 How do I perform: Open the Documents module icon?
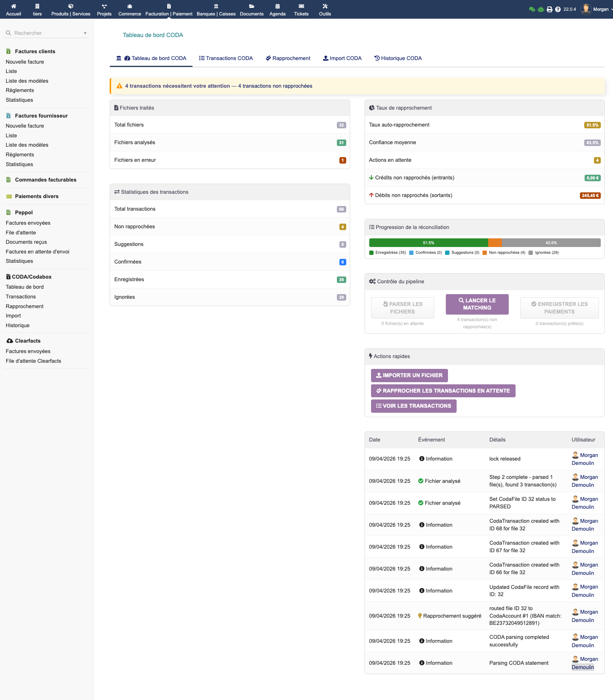pos(251,6)
